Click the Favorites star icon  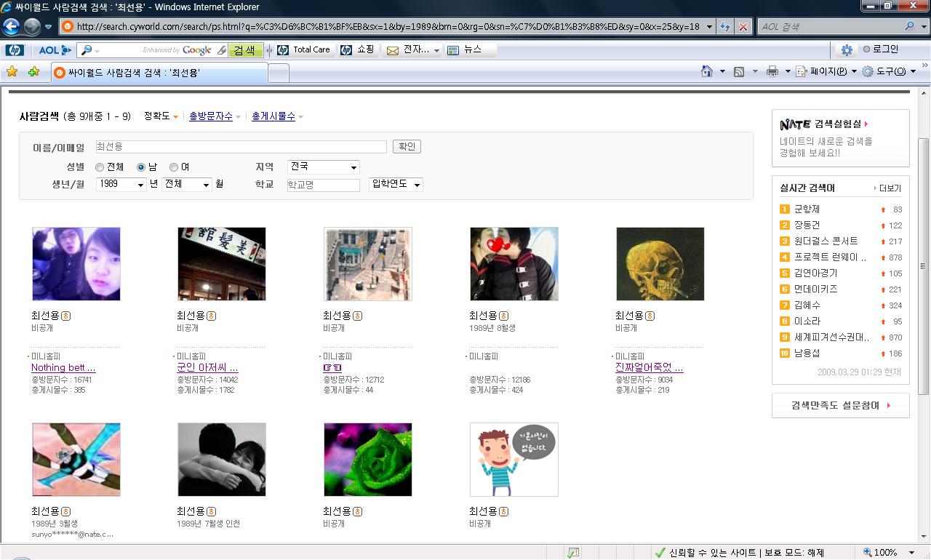coord(12,71)
